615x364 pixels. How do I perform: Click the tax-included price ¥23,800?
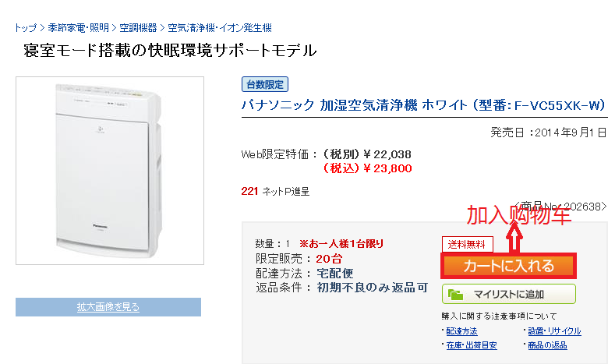[x=366, y=168]
